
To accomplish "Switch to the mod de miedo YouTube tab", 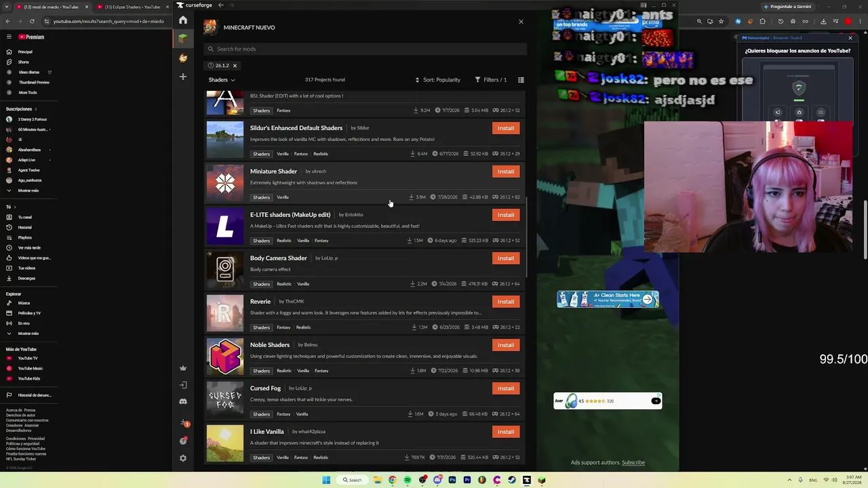I will (x=51, y=7).
